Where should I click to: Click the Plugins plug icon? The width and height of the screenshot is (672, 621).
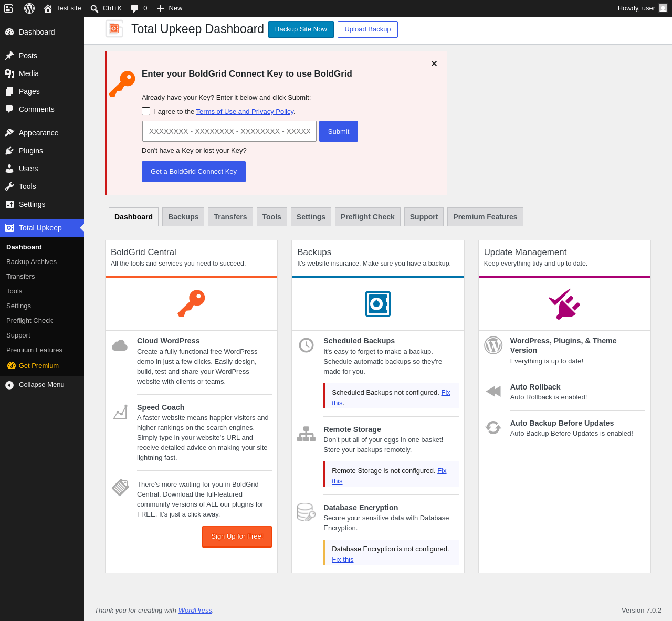tap(9, 151)
